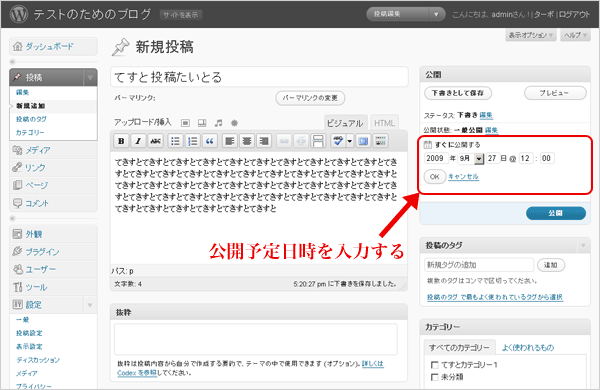Apply italic formatting in editor toolbar
The height and width of the screenshot is (390, 600).
click(x=138, y=141)
